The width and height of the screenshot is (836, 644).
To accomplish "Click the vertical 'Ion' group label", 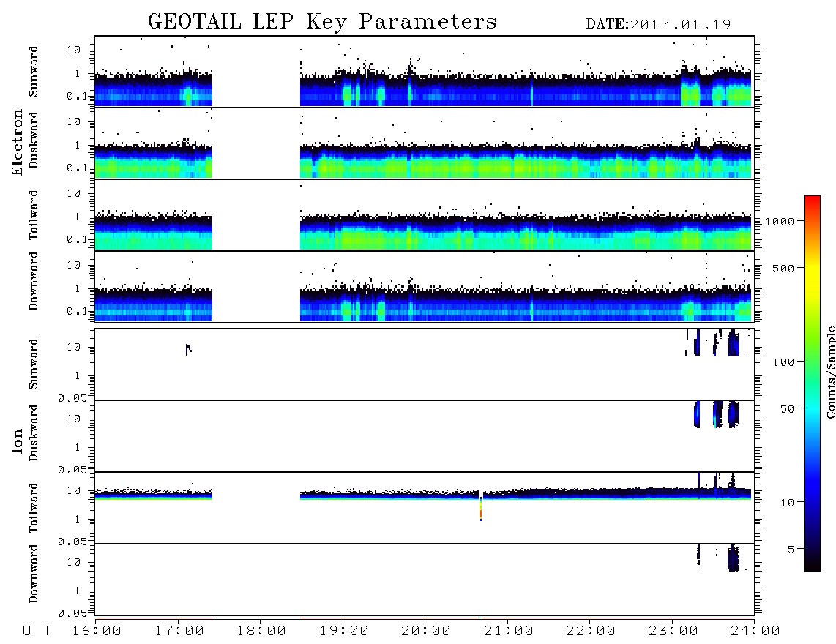I will (x=17, y=441).
